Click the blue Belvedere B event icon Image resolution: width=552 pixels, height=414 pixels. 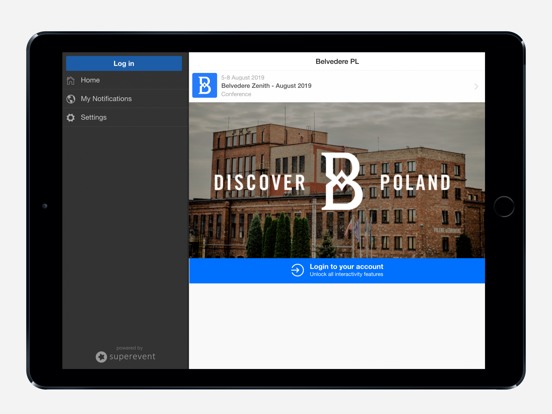coord(205,86)
